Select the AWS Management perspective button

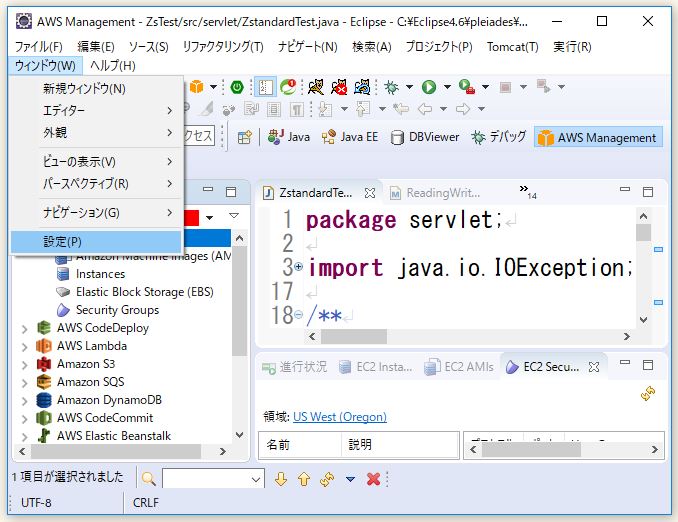coord(598,138)
